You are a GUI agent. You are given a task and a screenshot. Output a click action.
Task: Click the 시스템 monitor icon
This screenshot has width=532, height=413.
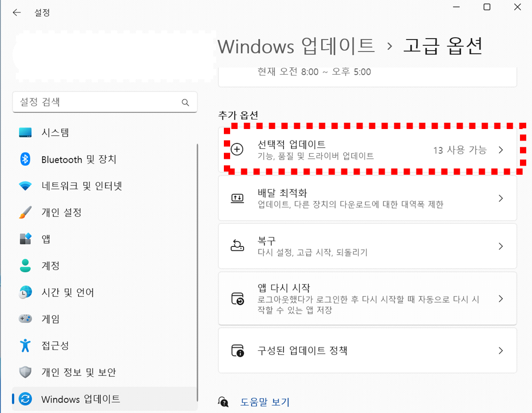click(x=26, y=132)
